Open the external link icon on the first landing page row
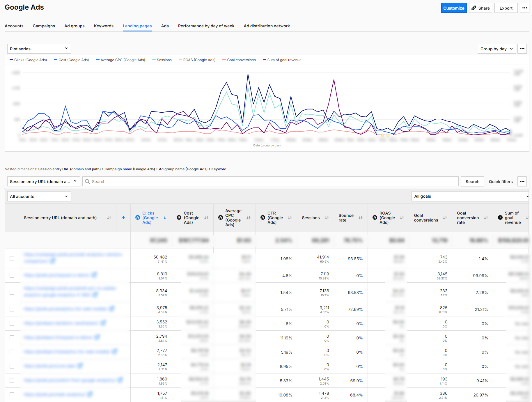Screen dimensions: 532x402 click(53, 261)
